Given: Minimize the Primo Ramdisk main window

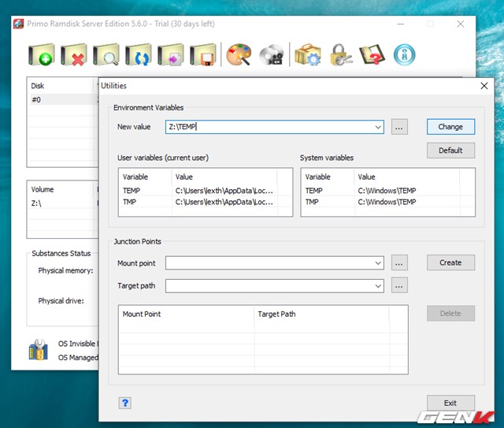Looking at the screenshot, I should [x=400, y=24].
